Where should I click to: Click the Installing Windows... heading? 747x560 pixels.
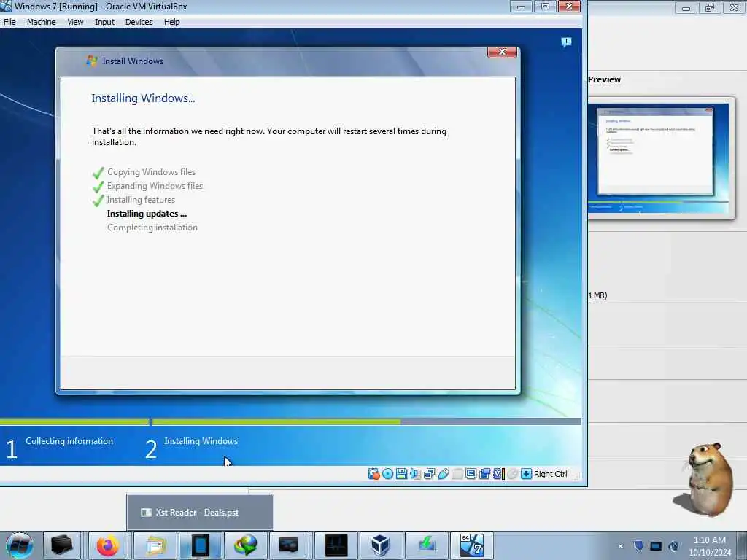[144, 98]
